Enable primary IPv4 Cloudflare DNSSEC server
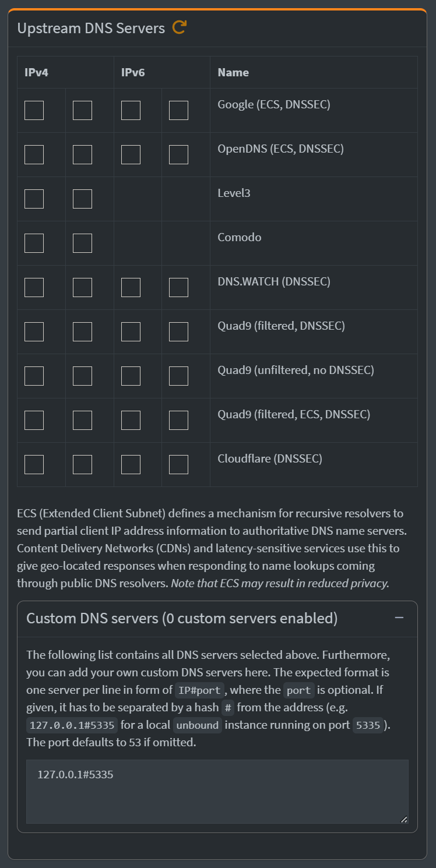 pos(33,464)
